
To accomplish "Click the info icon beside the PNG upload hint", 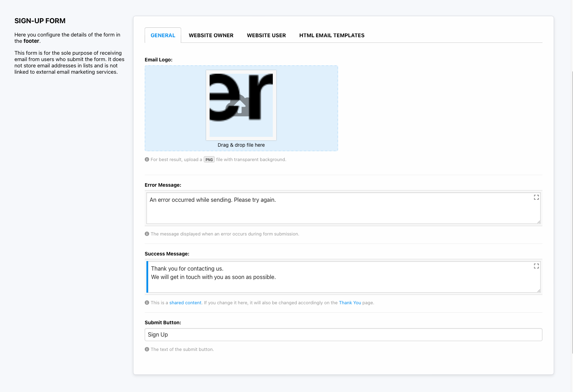I will tap(147, 159).
